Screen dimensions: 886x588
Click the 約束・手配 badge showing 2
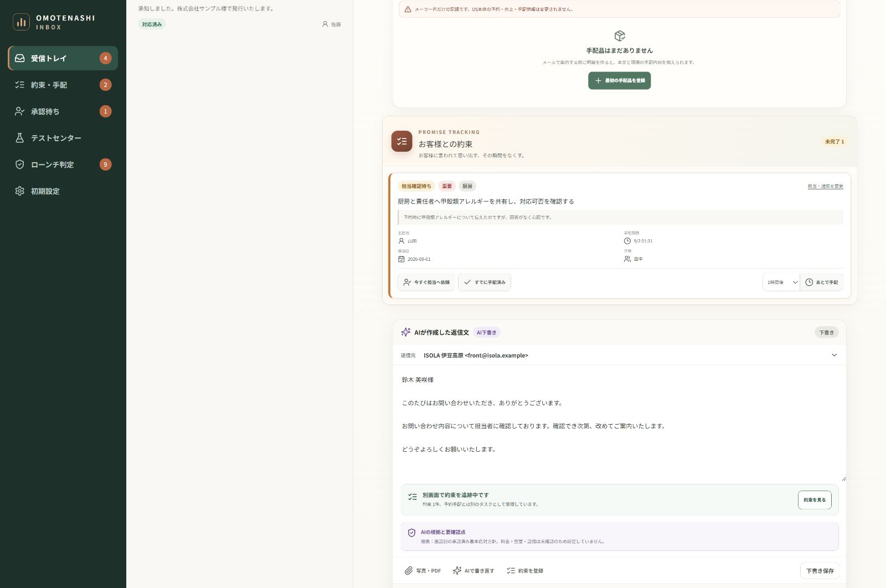[105, 85]
